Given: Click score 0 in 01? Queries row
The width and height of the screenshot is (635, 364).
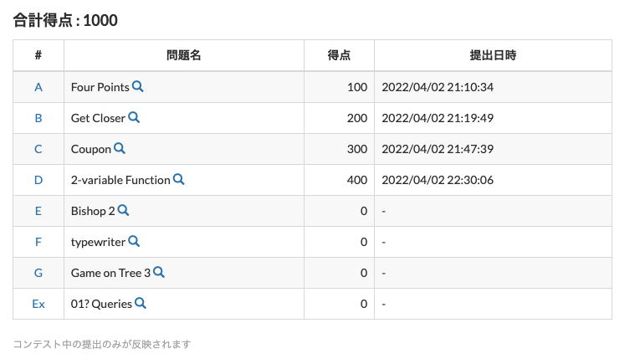Looking at the screenshot, I should (x=364, y=304).
